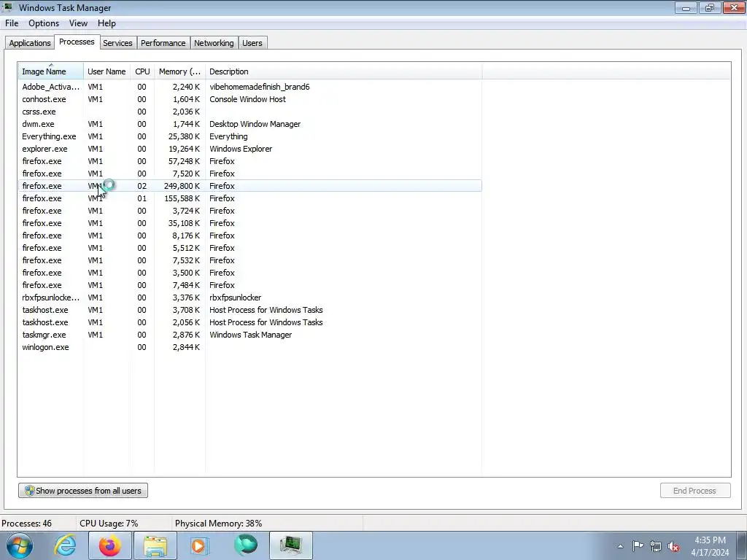
Task: Select taskhost.exe using 2,056 K
Action: click(250, 322)
